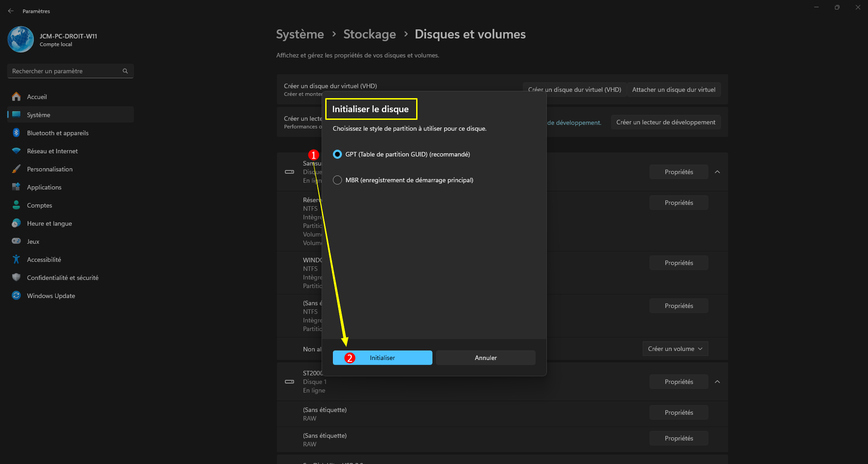
Task: Click the search magnifier icon
Action: [x=125, y=71]
